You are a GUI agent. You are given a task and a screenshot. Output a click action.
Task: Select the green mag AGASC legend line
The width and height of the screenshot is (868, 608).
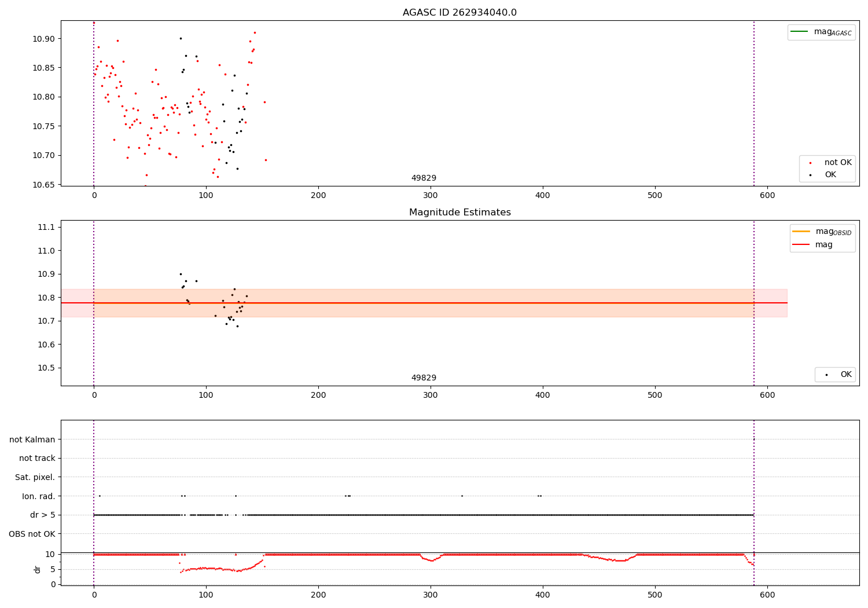click(799, 31)
